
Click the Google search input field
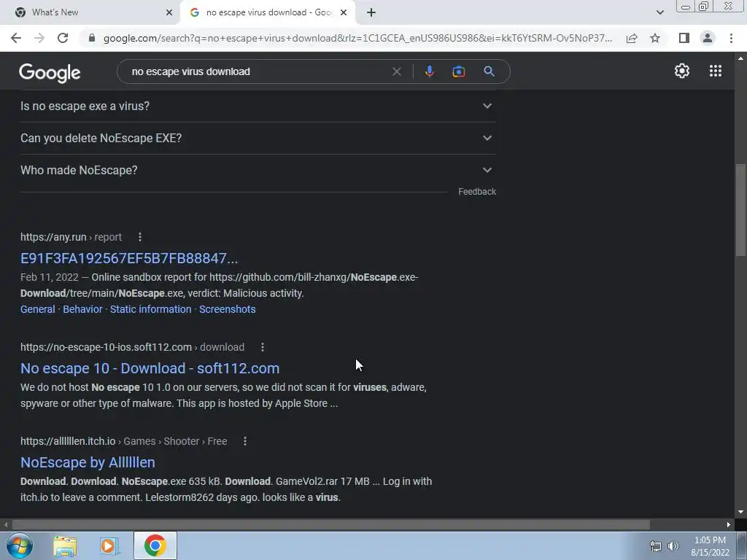pyautogui.click(x=258, y=71)
